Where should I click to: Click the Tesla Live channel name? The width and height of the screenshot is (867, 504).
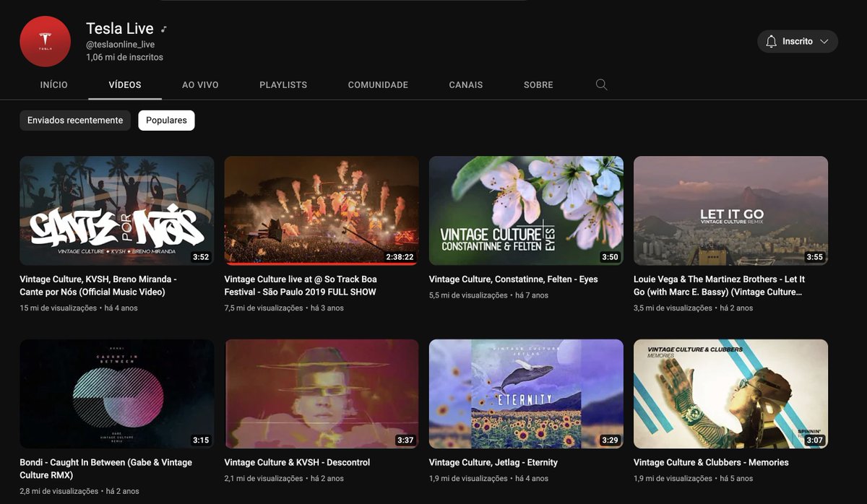(x=120, y=29)
